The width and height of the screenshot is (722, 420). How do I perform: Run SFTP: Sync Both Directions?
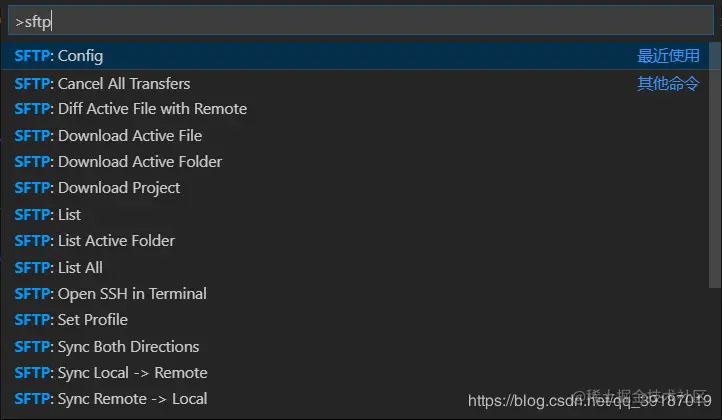(x=107, y=347)
